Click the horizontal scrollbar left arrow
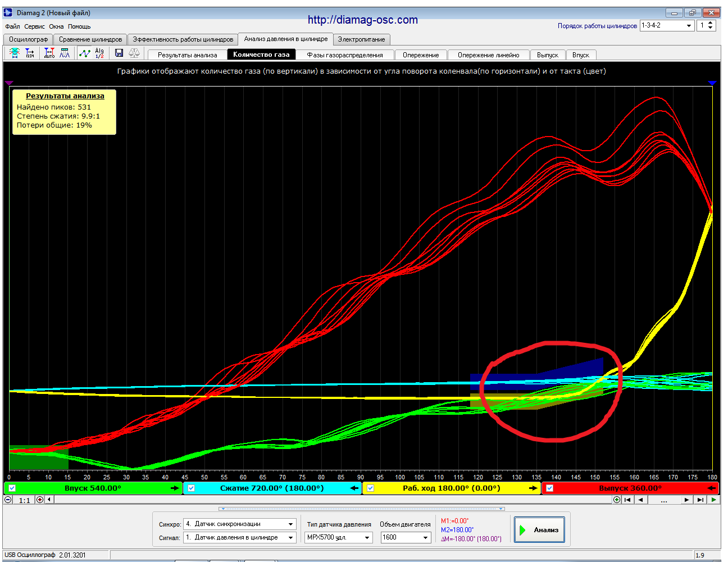Image resolution: width=728 pixels, height=562 pixels. pos(49,500)
